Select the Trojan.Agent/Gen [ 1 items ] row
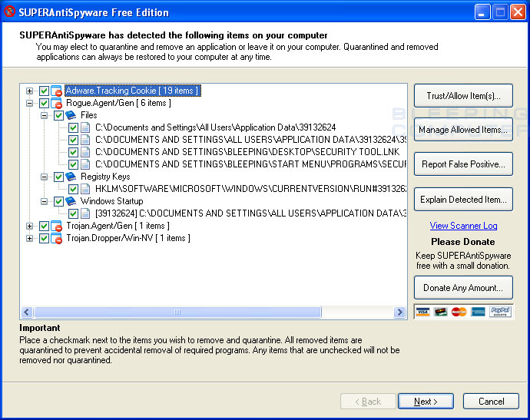 pos(118,226)
